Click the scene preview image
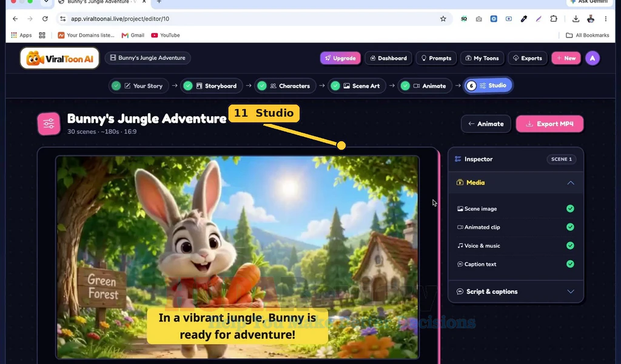 click(x=238, y=257)
